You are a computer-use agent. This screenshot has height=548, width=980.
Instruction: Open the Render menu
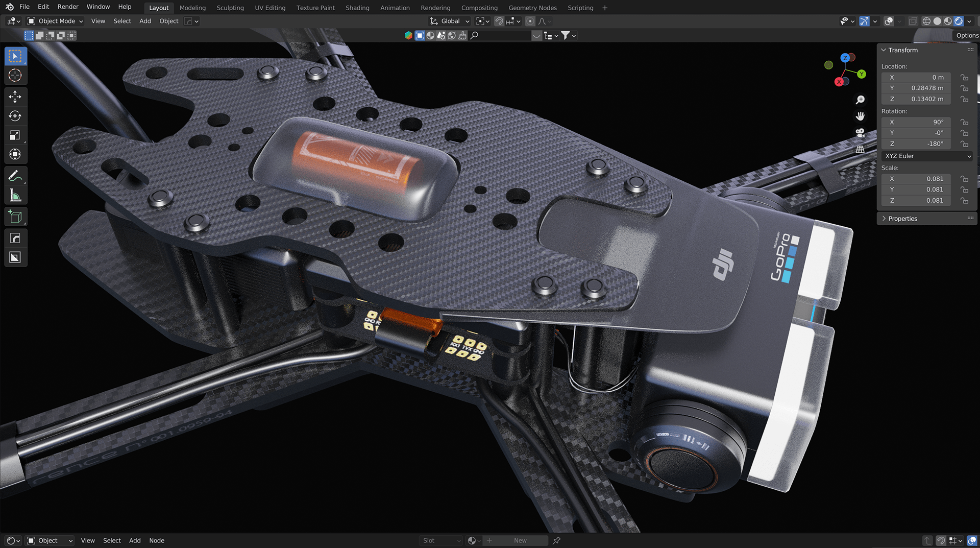tap(68, 7)
